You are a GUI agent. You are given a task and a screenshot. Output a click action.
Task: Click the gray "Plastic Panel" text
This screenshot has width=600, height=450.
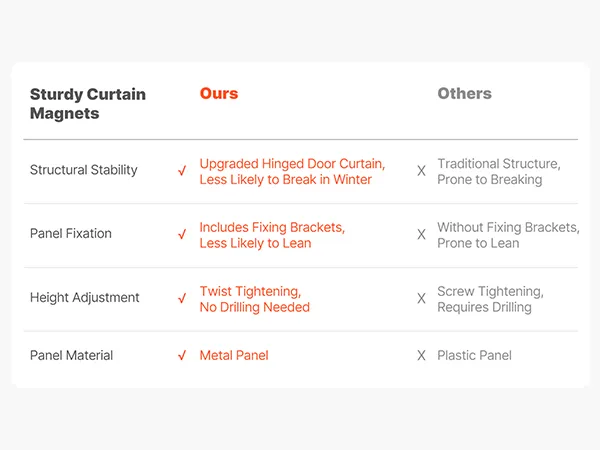pos(474,355)
